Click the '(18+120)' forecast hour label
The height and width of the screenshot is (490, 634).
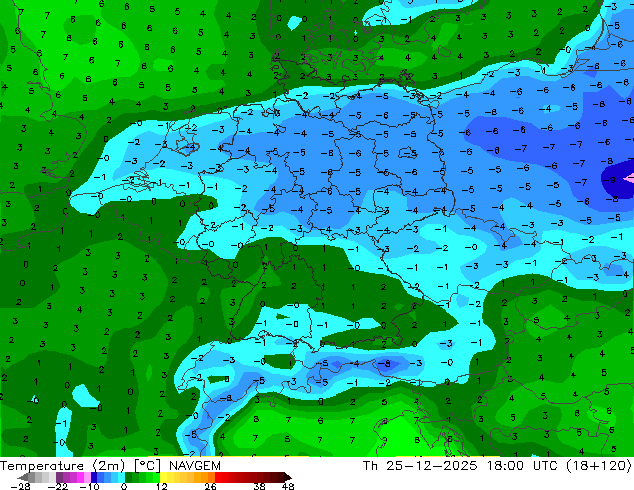598,466
